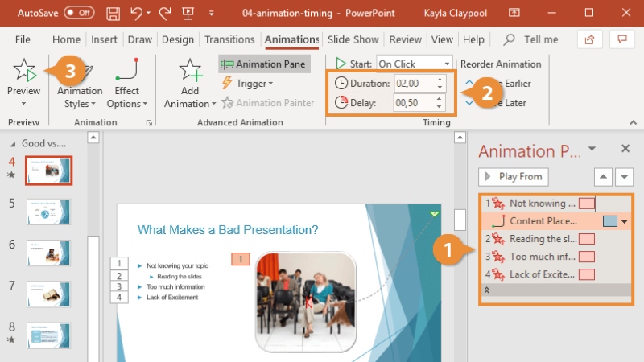Decrease Duration with the down arrow

[440, 87]
